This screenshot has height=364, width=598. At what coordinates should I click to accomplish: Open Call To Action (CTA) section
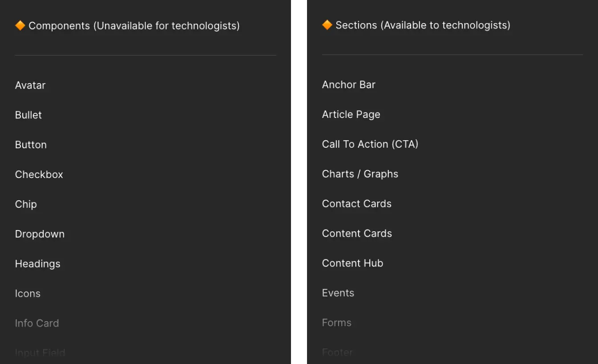(370, 144)
